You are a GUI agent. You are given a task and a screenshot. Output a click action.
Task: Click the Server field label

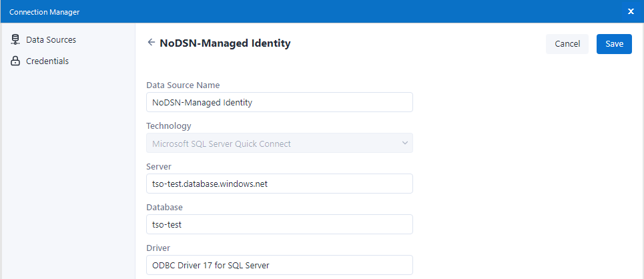point(159,166)
